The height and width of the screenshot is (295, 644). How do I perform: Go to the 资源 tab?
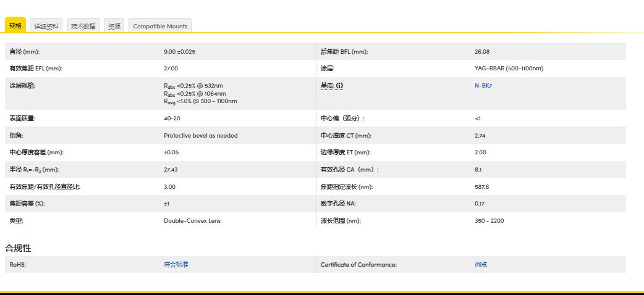pyautogui.click(x=114, y=26)
